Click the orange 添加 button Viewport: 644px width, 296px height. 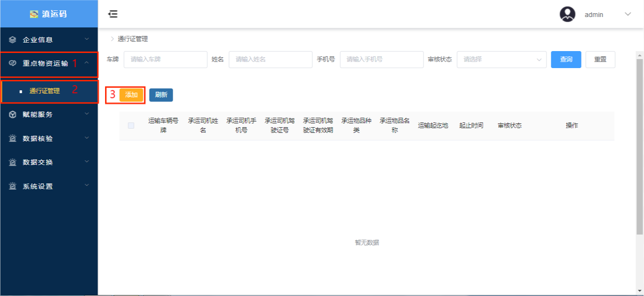pos(131,95)
